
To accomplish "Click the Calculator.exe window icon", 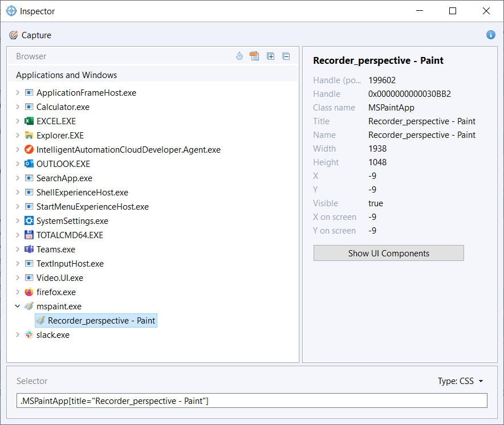I will click(x=29, y=107).
